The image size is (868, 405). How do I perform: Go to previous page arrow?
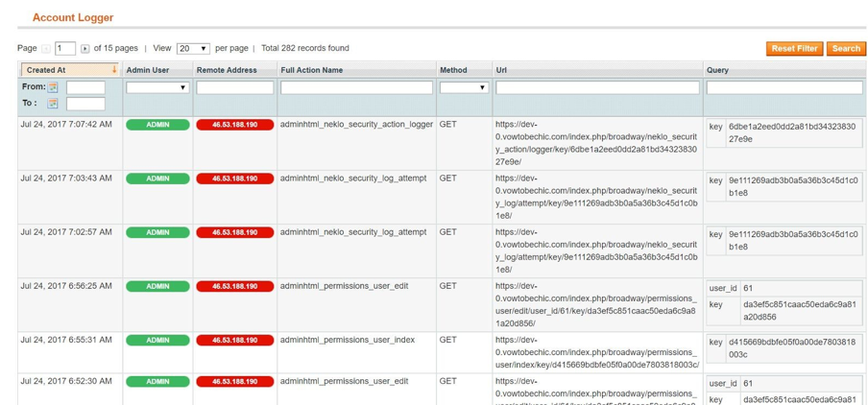tap(46, 49)
